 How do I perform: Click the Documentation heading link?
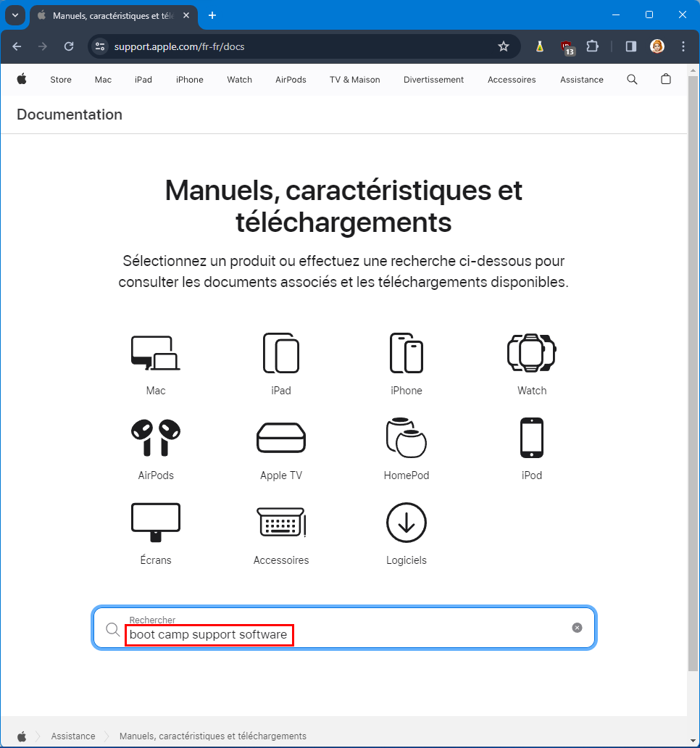tap(70, 115)
